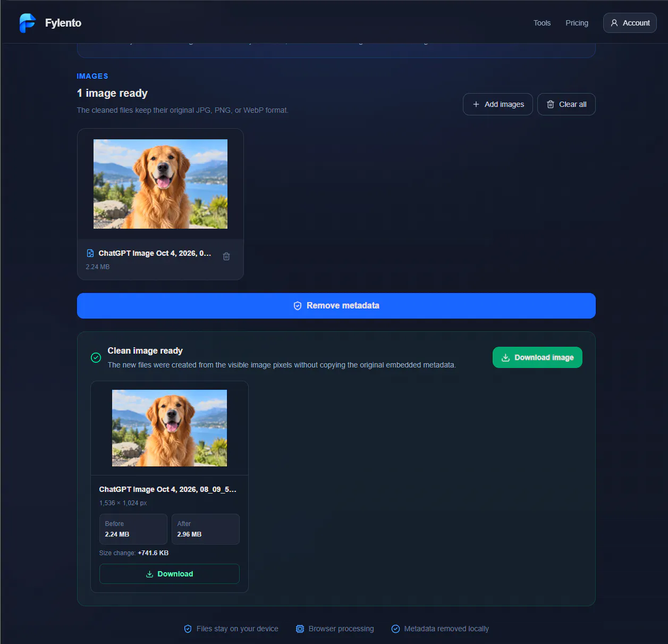The image size is (668, 644).
Task: Click the chip icon by Browser processing
Action: point(300,629)
